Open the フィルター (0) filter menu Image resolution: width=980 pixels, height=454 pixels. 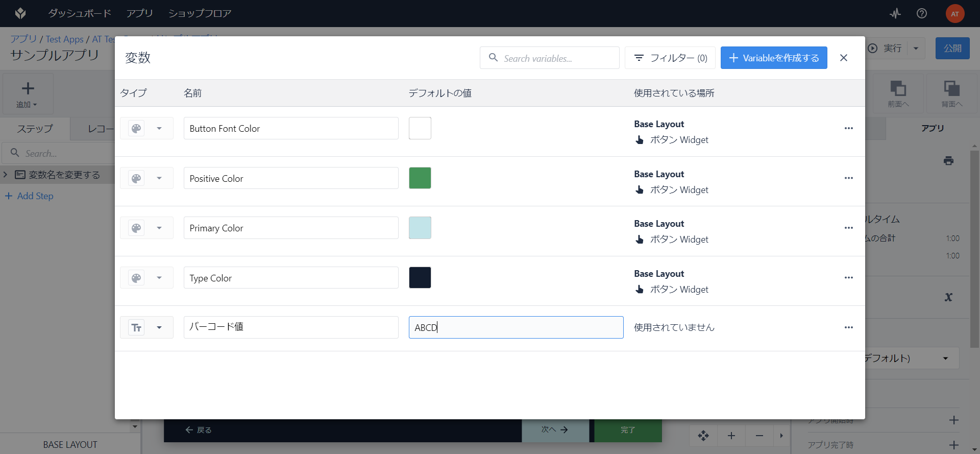click(x=670, y=58)
